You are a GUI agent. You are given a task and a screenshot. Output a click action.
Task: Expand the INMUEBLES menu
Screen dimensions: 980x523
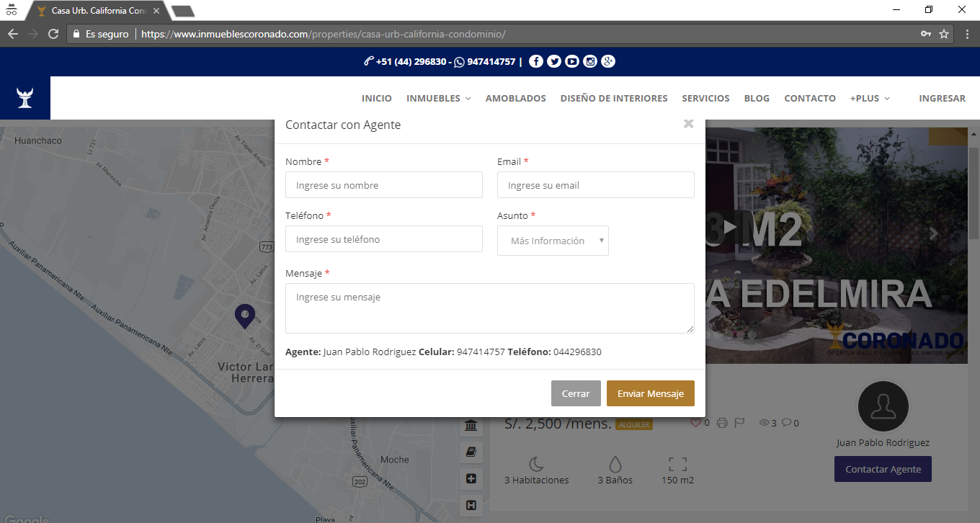click(438, 98)
